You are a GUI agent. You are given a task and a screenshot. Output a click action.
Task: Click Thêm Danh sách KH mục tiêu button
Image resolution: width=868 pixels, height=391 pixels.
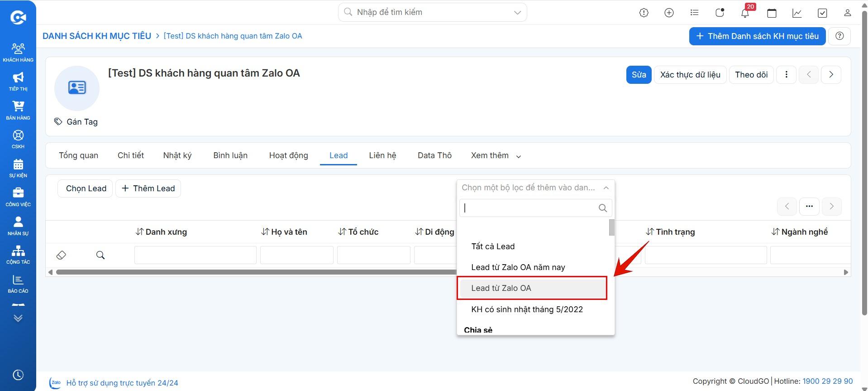point(757,36)
